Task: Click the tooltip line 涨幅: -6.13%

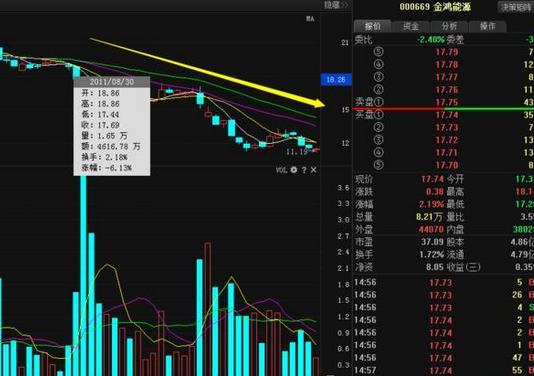Action: pos(106,168)
